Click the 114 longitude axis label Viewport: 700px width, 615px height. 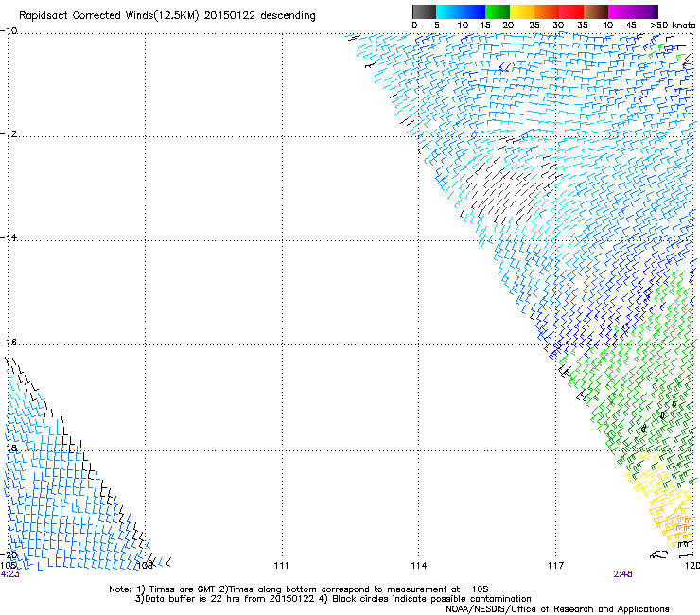click(x=418, y=566)
